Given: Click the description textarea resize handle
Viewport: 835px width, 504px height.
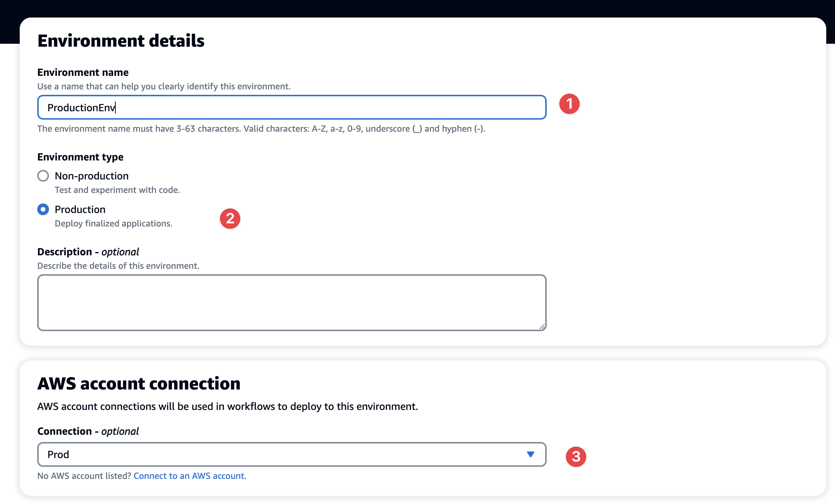Looking at the screenshot, I should tap(542, 327).
